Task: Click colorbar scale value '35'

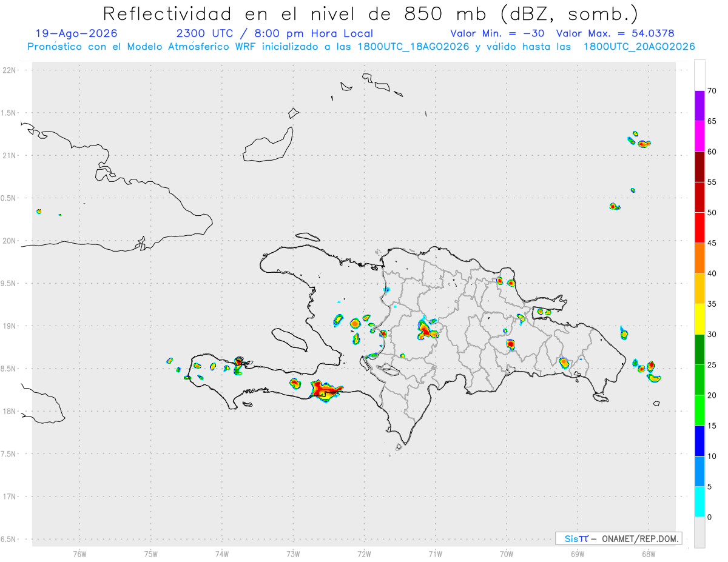Action: [x=712, y=304]
